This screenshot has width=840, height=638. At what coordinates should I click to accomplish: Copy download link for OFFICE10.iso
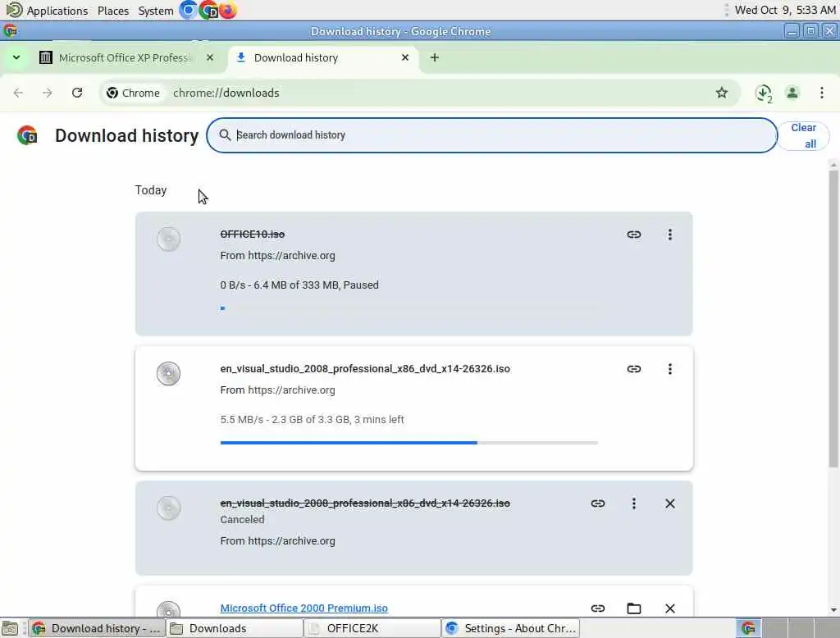coord(634,235)
